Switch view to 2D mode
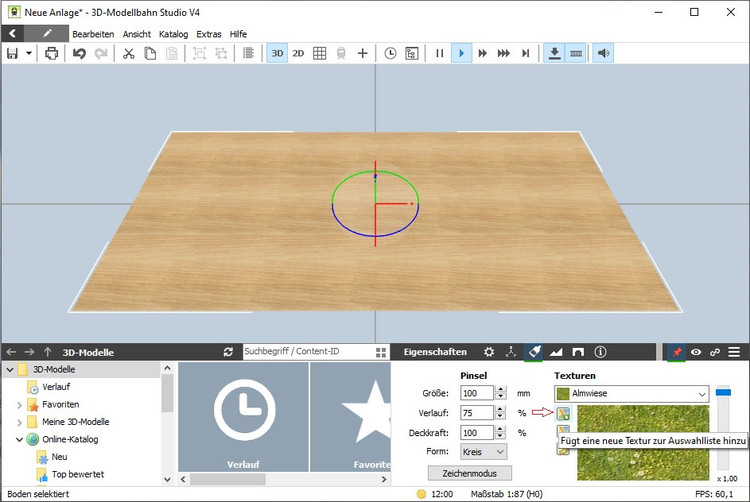Screen dimensions: 750x502 click(x=298, y=53)
